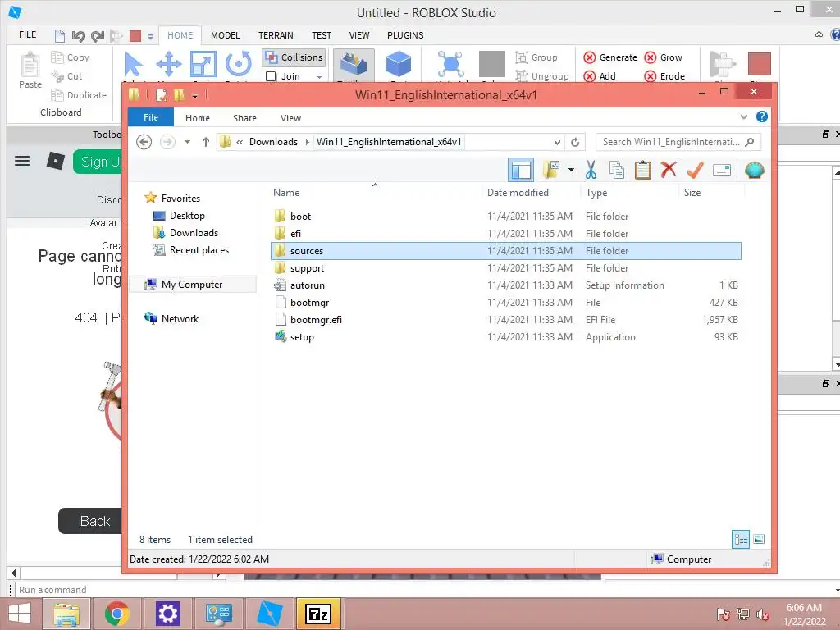Undo with the Studio quick access arrow
The image size is (840, 630).
pos(79,36)
